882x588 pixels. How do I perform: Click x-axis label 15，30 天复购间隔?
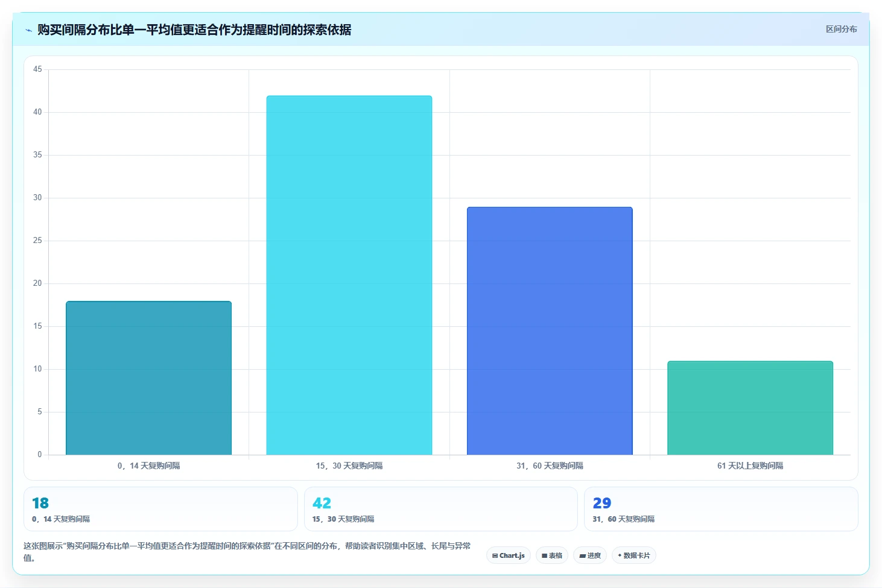(x=349, y=466)
